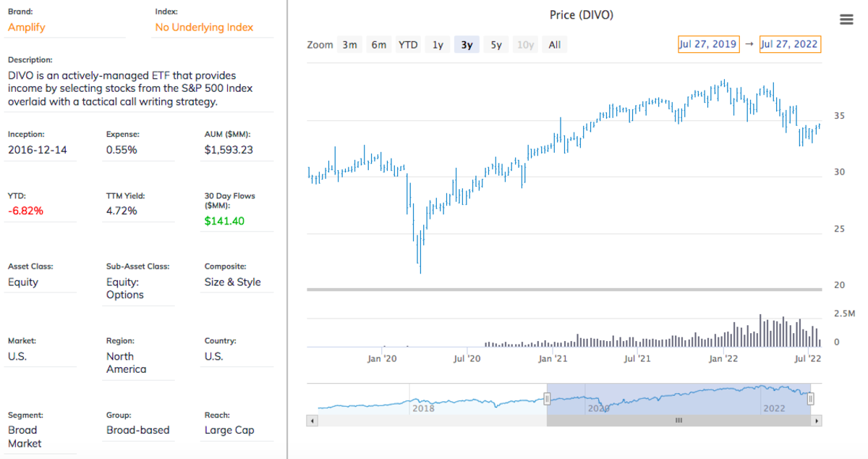
Task: Select the 6m zoom range
Action: [x=379, y=45]
